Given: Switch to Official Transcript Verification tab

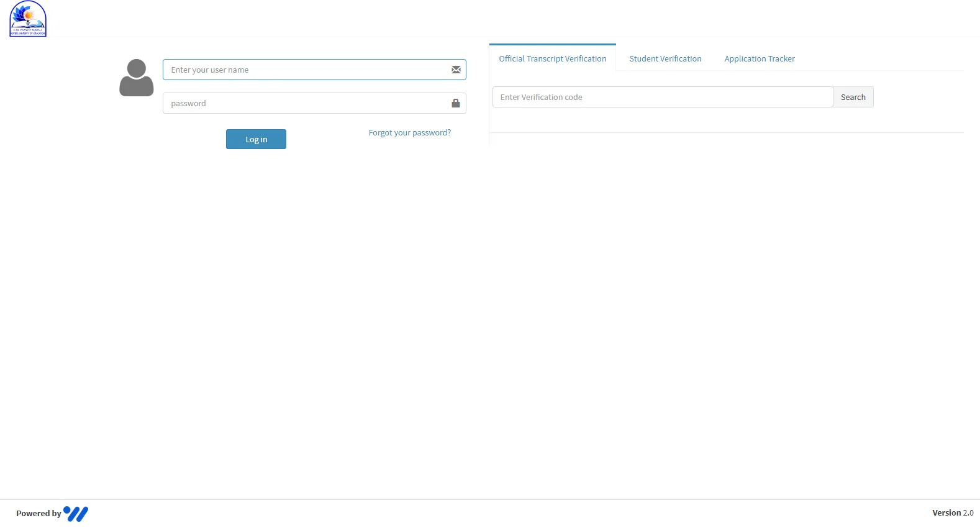Looking at the screenshot, I should [x=553, y=58].
